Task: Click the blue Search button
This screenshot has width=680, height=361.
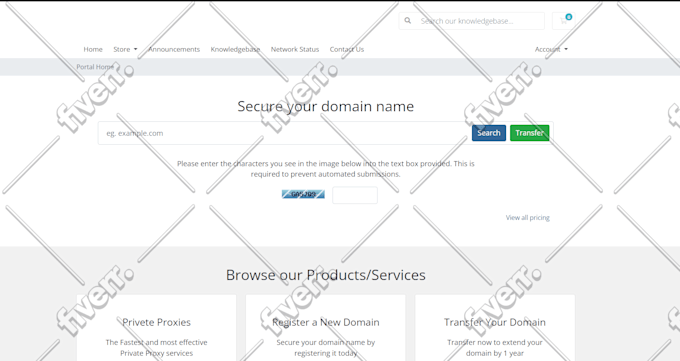Action: click(x=489, y=133)
